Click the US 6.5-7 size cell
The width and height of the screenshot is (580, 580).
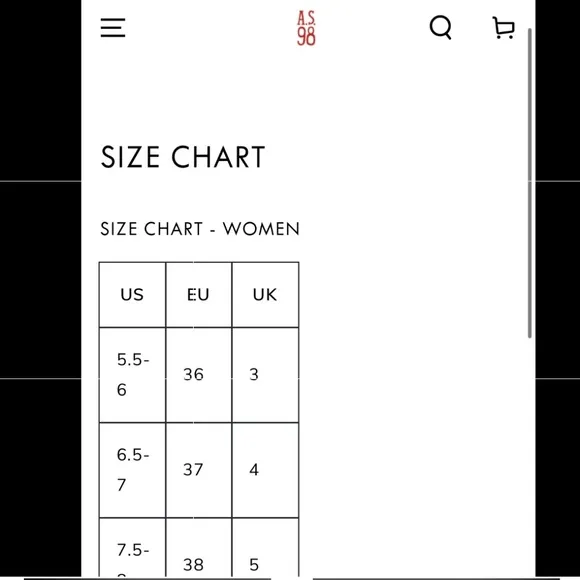pos(132,470)
